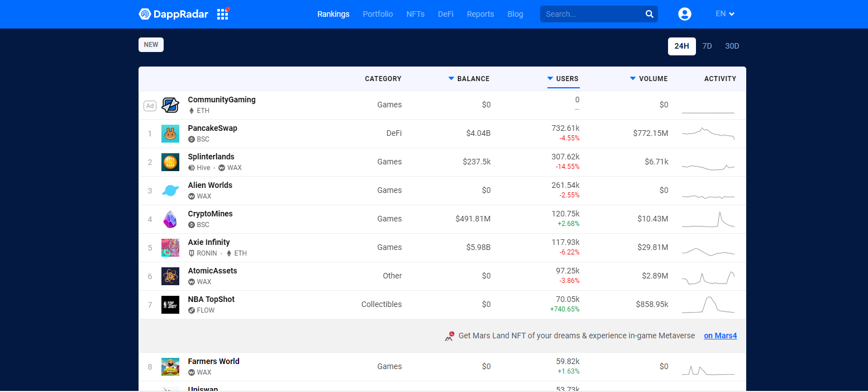This screenshot has width=868, height=392.
Task: Click the CommunityGaming dapp logo
Action: pos(170,105)
